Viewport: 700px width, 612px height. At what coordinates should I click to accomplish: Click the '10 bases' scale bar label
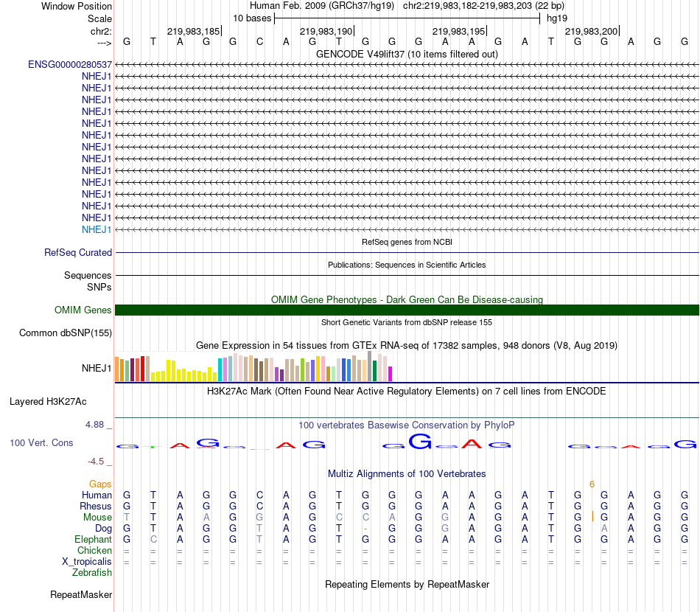[252, 18]
